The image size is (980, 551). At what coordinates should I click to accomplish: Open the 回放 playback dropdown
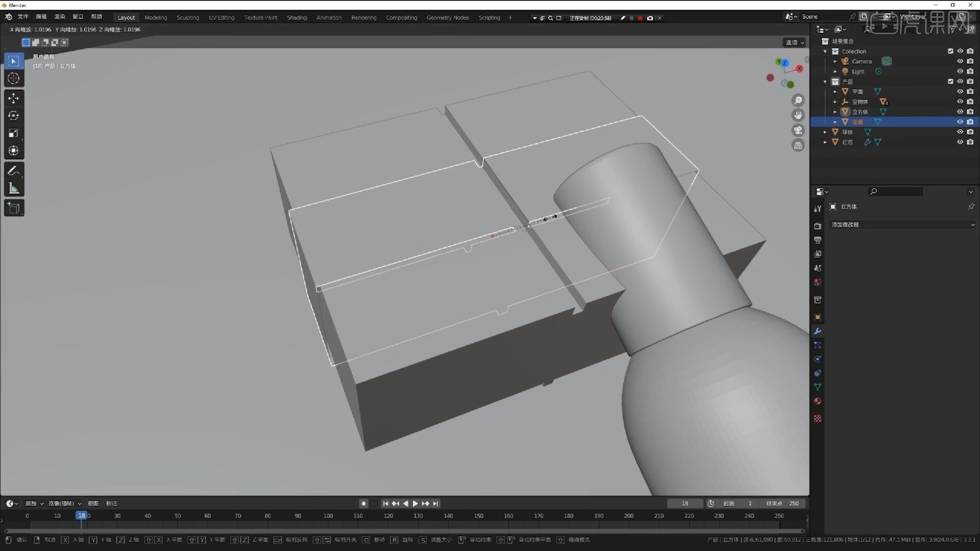(x=34, y=504)
